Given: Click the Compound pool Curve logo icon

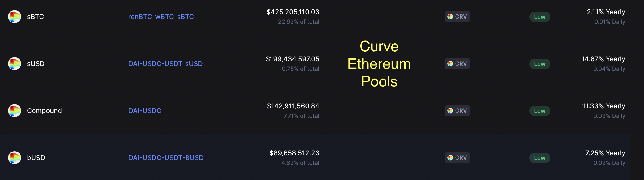Looking at the screenshot, I should 15,111.
